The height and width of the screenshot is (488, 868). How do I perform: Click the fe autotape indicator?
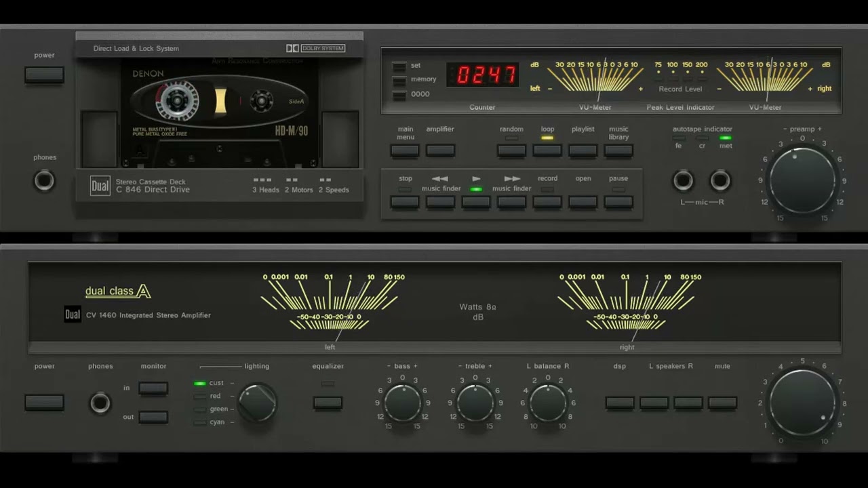(x=679, y=138)
